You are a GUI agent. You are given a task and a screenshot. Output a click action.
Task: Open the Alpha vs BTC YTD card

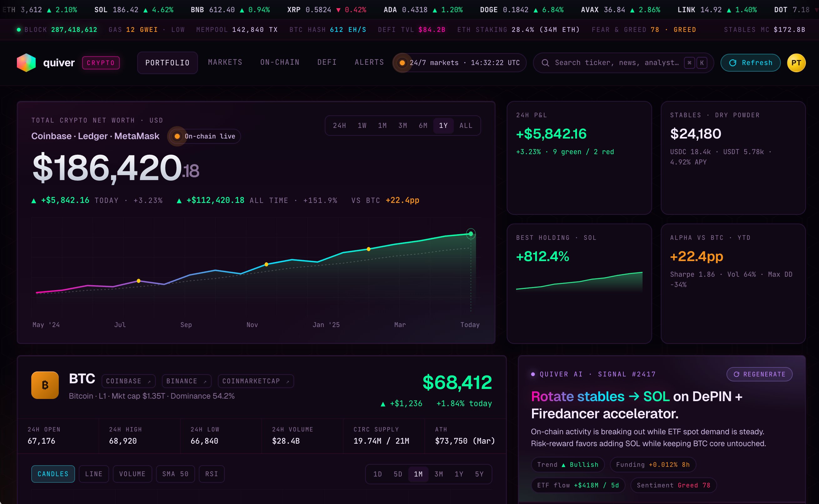pos(733,283)
